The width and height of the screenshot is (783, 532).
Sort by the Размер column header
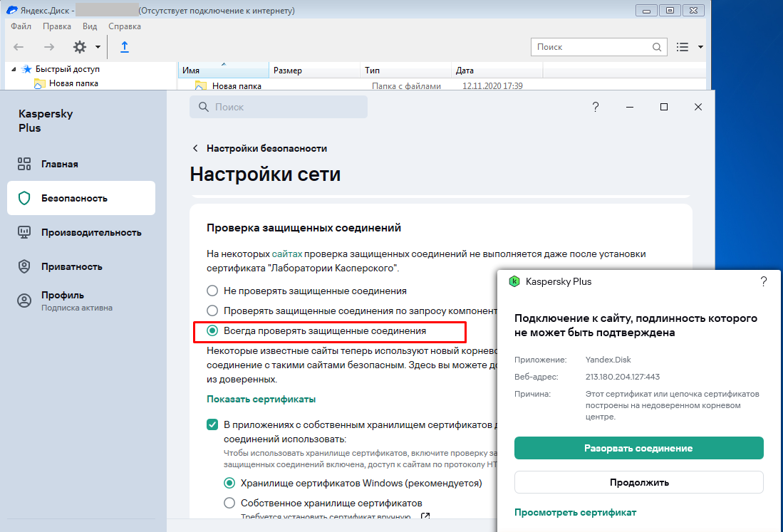tap(315, 71)
